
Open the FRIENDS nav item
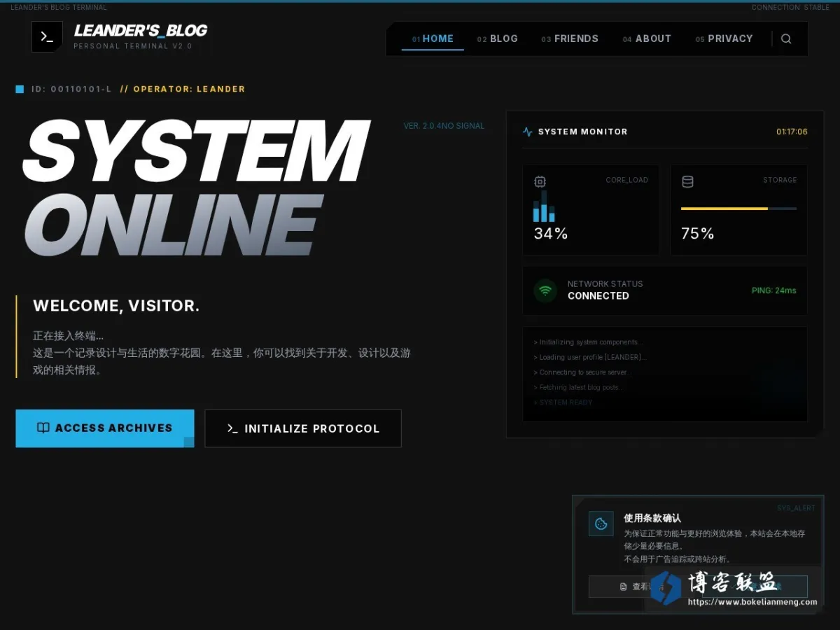(570, 39)
